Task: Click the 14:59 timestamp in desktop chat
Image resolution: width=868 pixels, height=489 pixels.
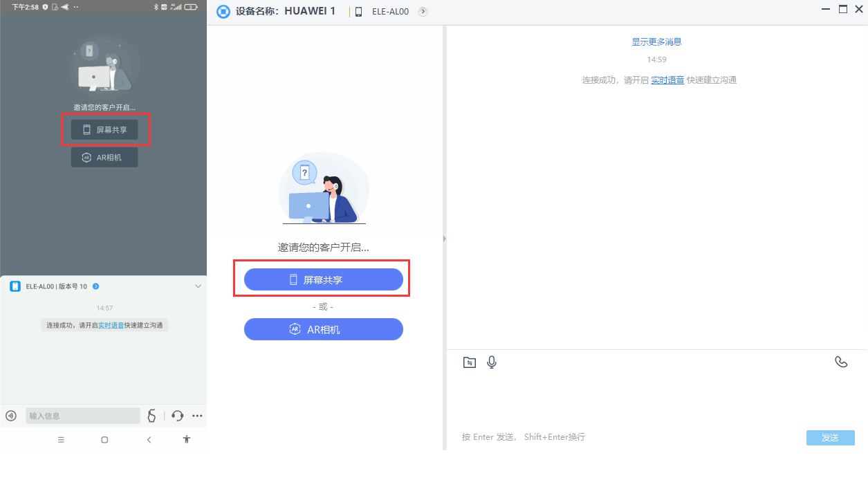Action: point(656,60)
